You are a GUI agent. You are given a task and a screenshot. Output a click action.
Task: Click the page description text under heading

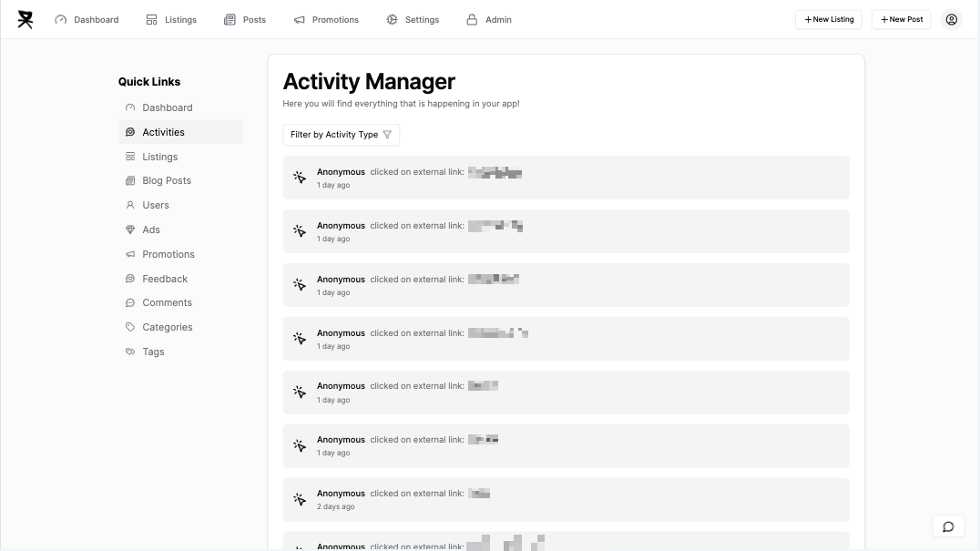402,104
